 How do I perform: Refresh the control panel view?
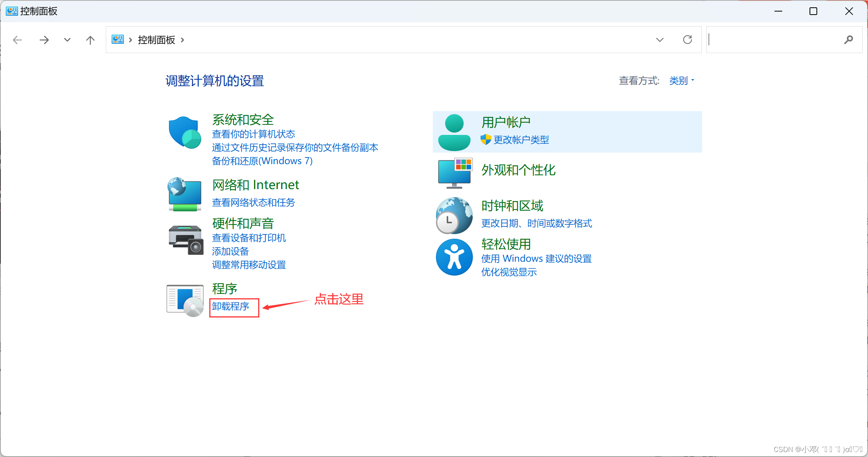pyautogui.click(x=688, y=40)
